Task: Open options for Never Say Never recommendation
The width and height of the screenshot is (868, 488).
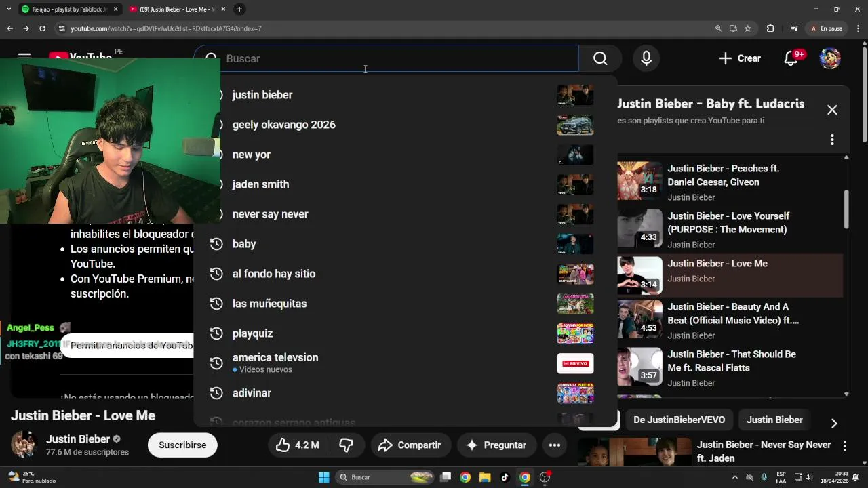Action: (x=845, y=446)
